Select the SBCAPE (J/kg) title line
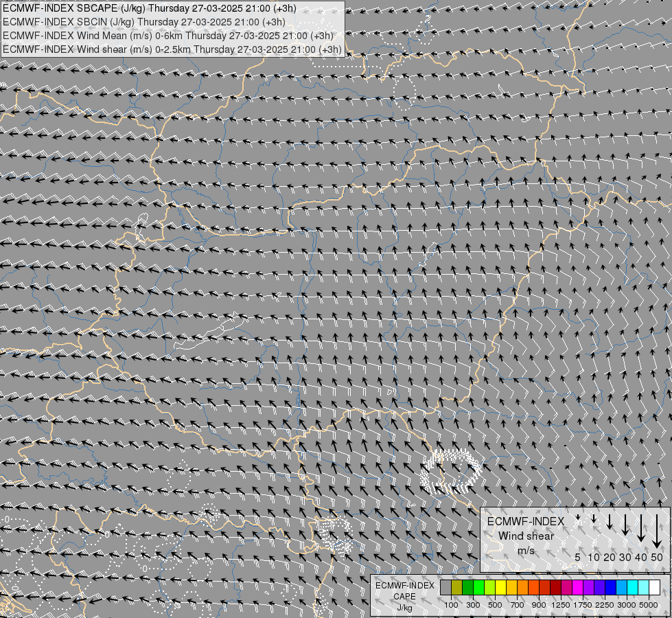The image size is (672, 618). [x=149, y=8]
